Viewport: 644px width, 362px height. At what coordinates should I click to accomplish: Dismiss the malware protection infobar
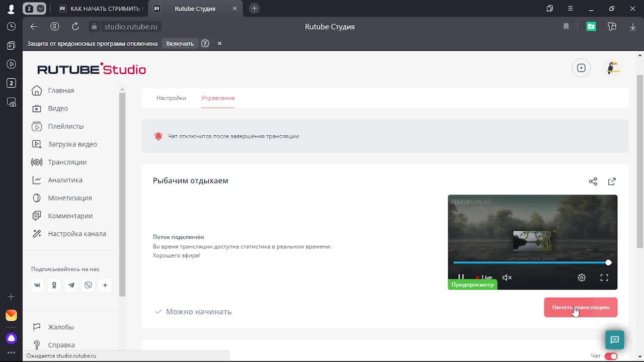(x=219, y=43)
